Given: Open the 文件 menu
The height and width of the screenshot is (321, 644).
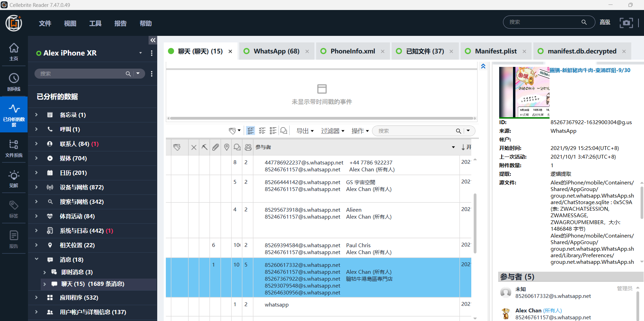Looking at the screenshot, I should point(45,23).
